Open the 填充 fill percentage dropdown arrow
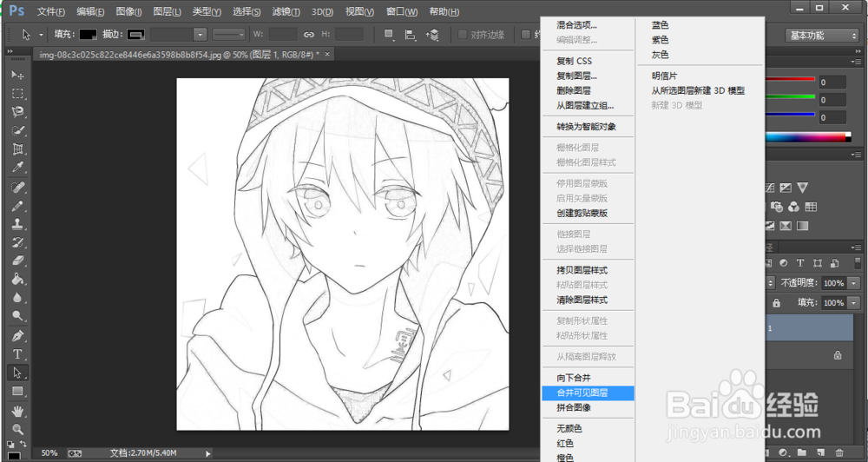The image size is (868, 462). (853, 303)
